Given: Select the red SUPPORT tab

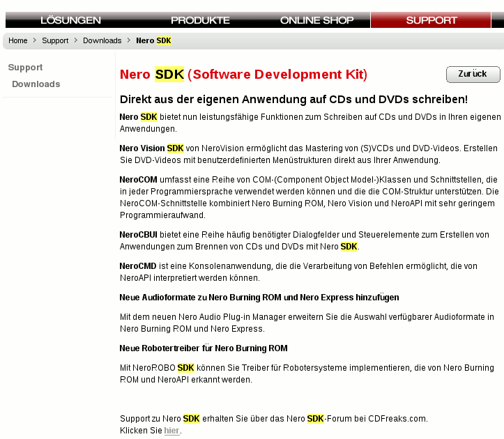Looking at the screenshot, I should [432, 20].
